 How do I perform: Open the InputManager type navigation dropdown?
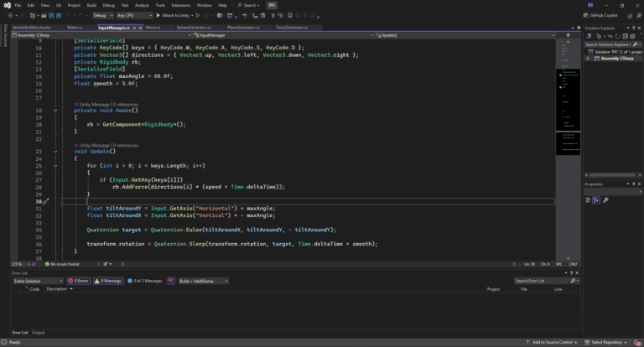pos(283,35)
